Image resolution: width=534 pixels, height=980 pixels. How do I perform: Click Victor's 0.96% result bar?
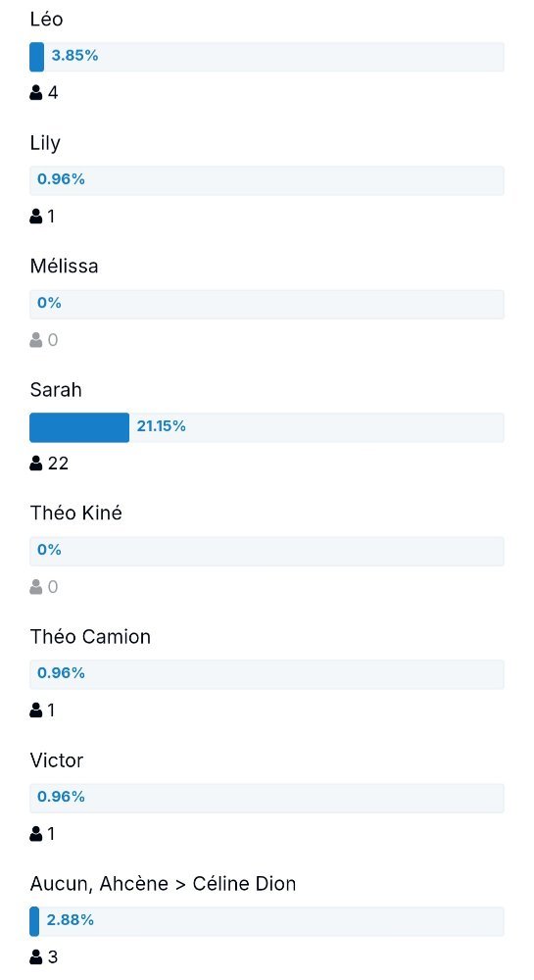[267, 798]
